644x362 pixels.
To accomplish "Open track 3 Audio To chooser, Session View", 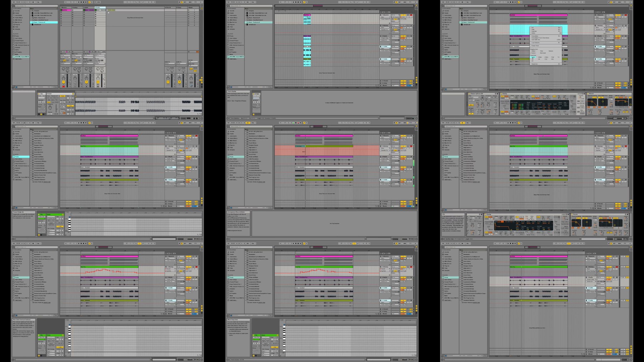I will coord(89,63).
